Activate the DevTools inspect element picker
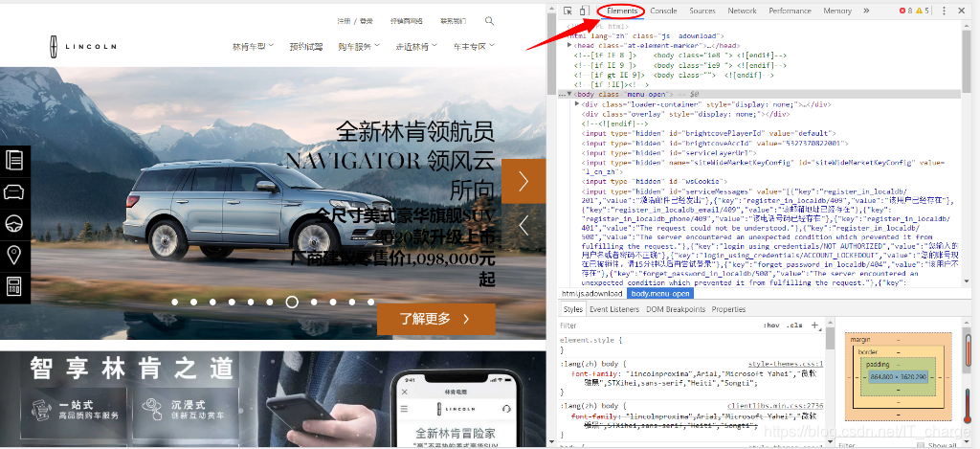 (568, 11)
